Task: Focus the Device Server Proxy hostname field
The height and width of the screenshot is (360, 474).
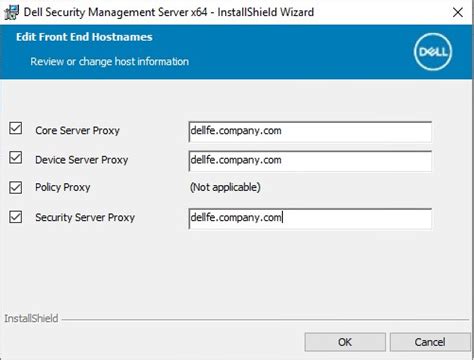Action: tap(310, 161)
